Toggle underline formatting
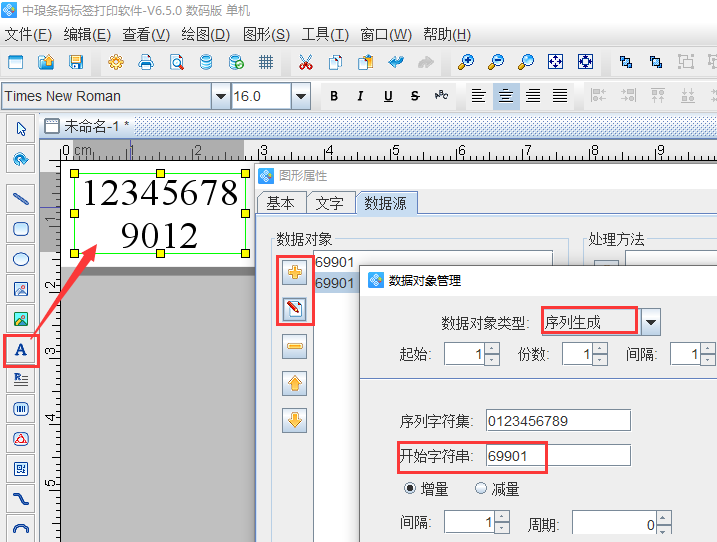This screenshot has height=542, width=717. tap(388, 96)
